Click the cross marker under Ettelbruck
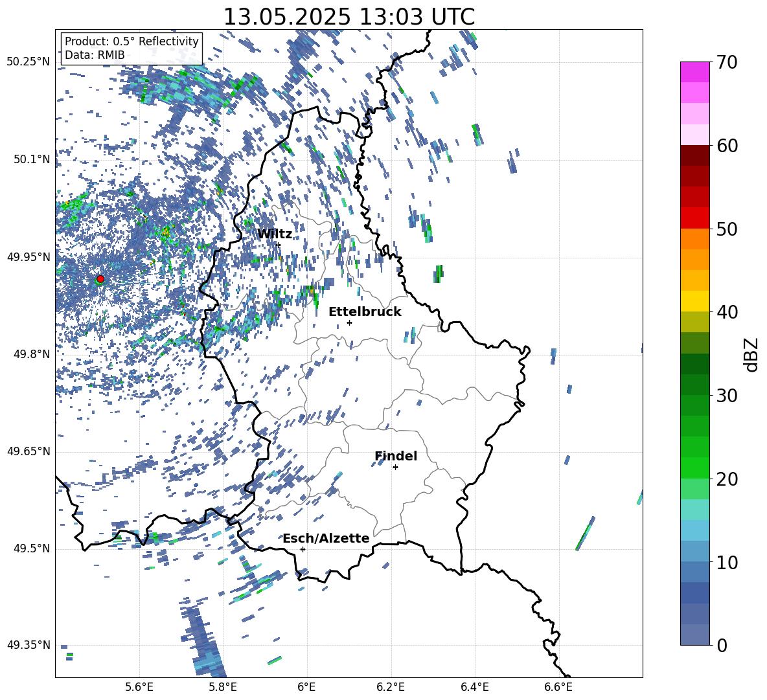Viewport: 767px width, 700px height. [349, 322]
